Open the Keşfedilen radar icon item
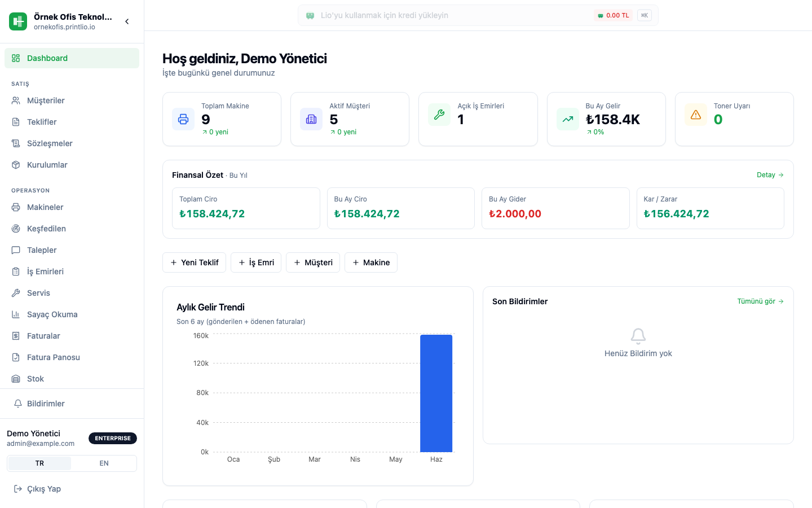This screenshot has height=508, width=812. tap(16, 229)
